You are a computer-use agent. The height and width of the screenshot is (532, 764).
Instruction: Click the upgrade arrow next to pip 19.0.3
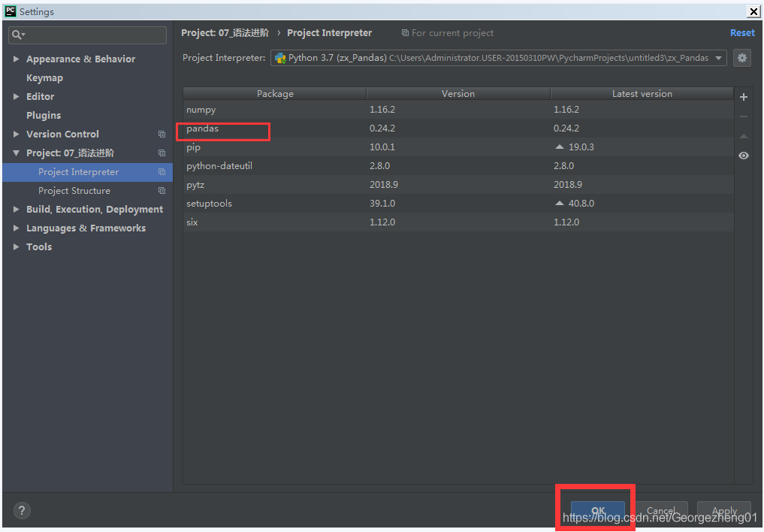point(560,147)
